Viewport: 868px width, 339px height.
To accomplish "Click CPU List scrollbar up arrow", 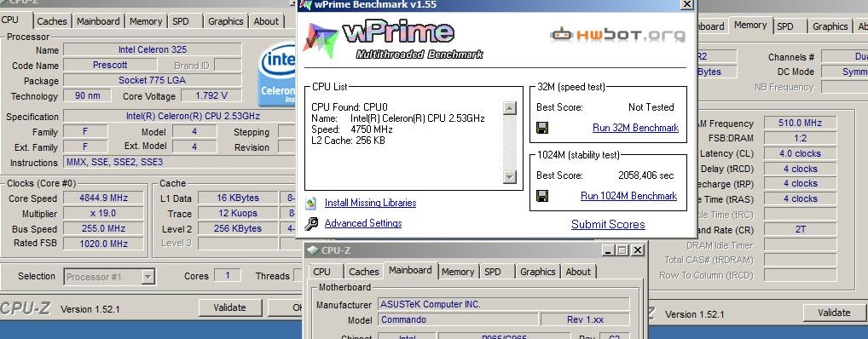I will [x=510, y=108].
